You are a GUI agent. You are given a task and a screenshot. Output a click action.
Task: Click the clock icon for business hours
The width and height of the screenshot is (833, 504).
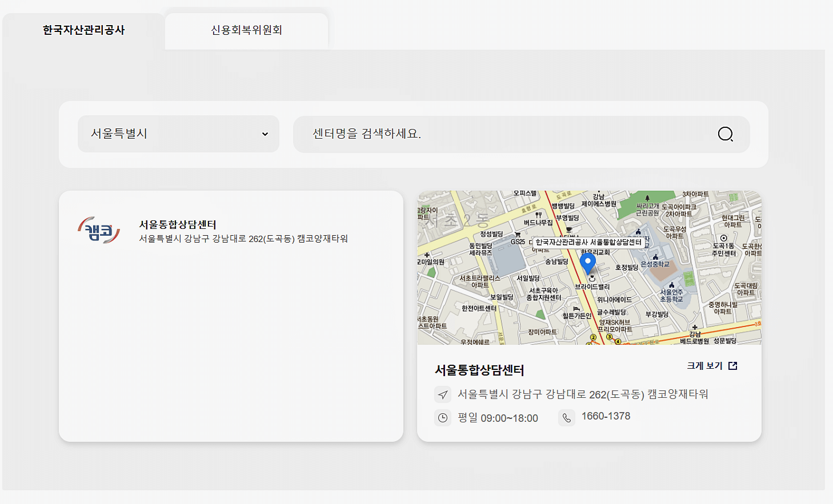[x=443, y=418]
